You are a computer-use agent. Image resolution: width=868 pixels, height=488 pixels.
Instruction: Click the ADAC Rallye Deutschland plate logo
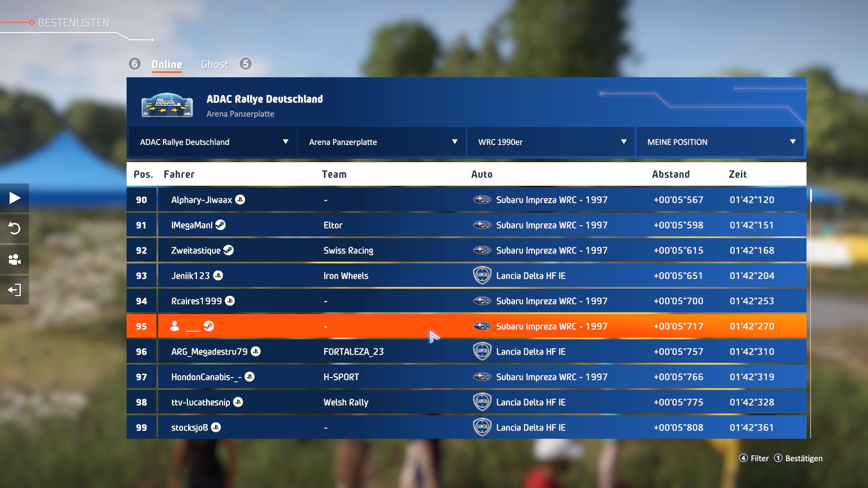pos(167,105)
